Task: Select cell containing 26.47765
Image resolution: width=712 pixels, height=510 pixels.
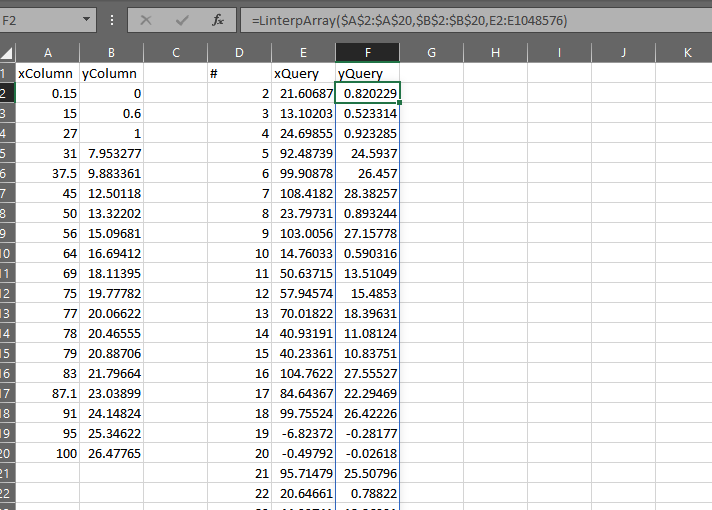Action: point(111,453)
